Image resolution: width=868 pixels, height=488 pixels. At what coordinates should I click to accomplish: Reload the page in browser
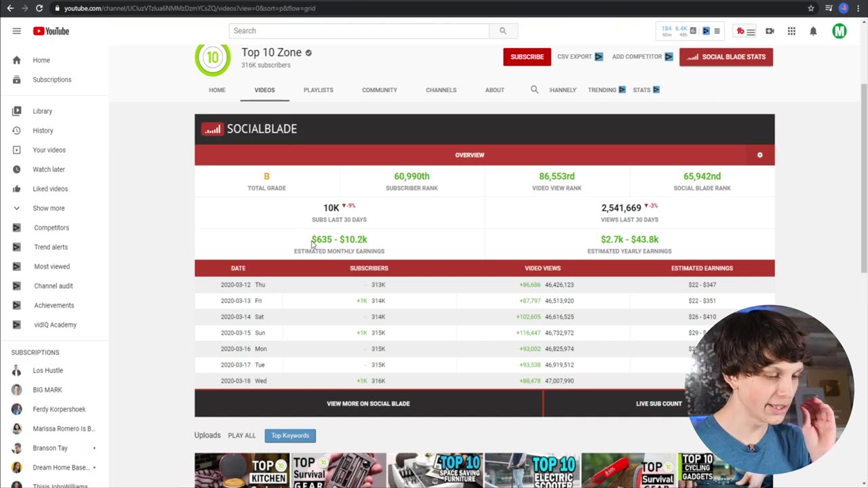coord(39,8)
